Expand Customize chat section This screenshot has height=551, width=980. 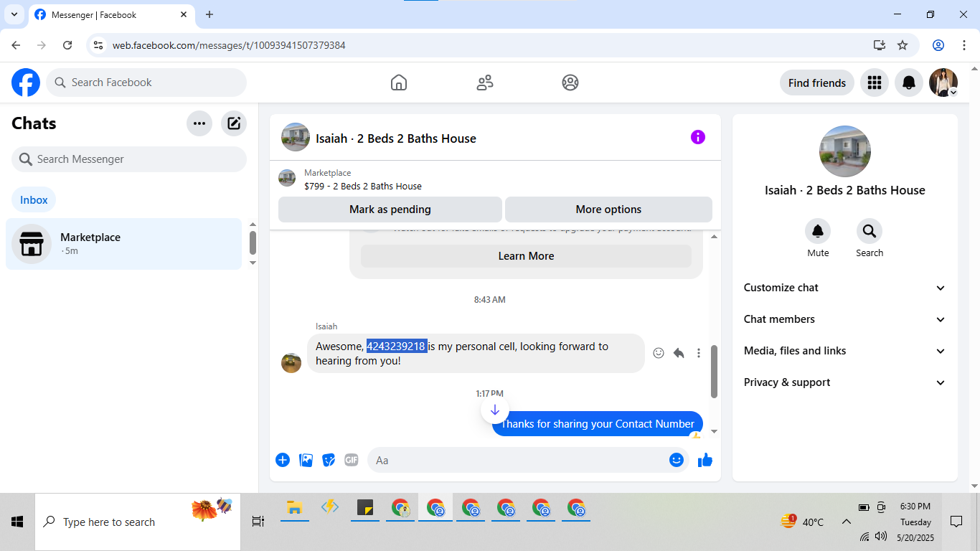[x=845, y=288]
